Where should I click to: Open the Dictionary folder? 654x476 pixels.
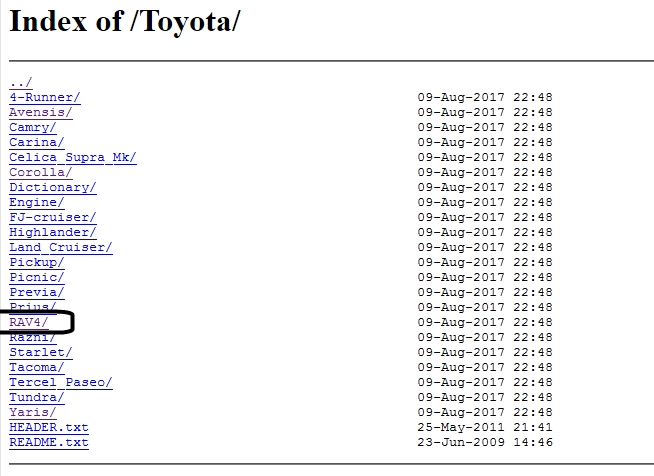(x=52, y=187)
